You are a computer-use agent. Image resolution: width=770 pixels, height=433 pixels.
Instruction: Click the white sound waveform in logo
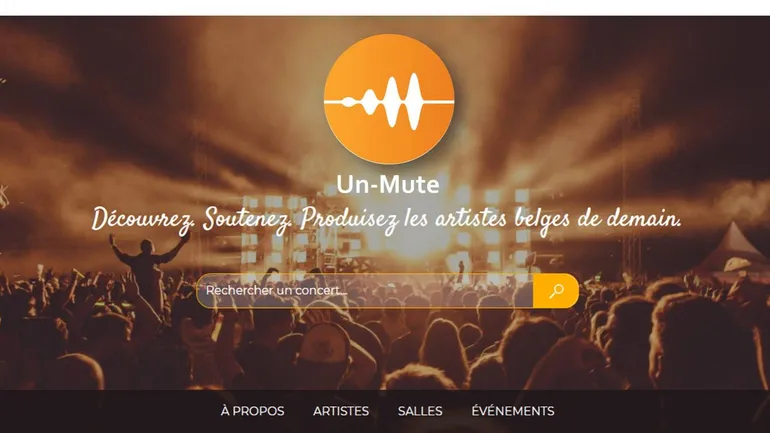(389, 102)
